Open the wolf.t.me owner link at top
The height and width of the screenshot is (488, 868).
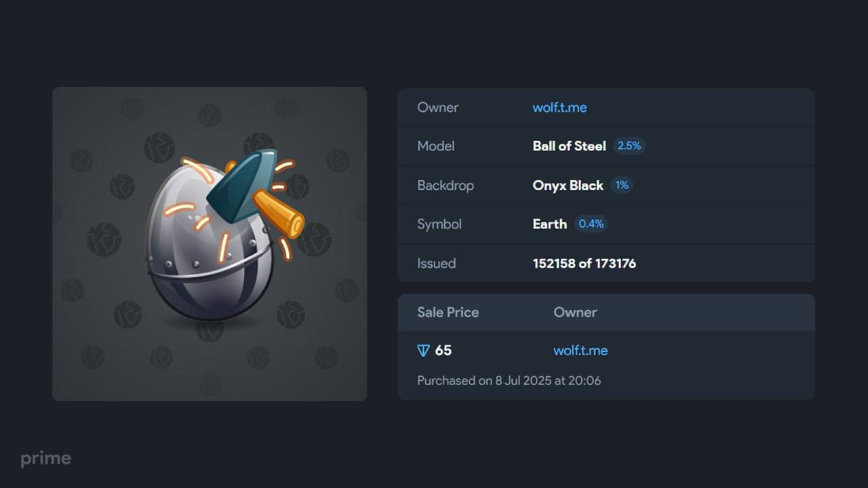pyautogui.click(x=559, y=107)
